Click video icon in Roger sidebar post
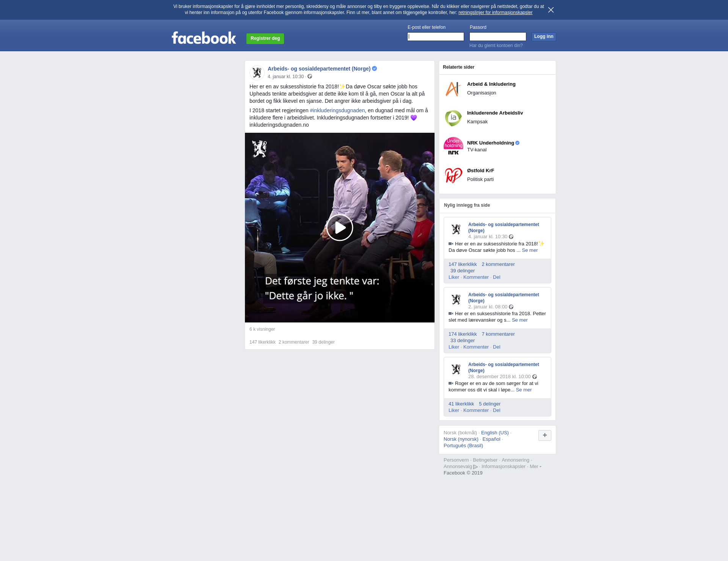This screenshot has width=728, height=561. coord(451,383)
